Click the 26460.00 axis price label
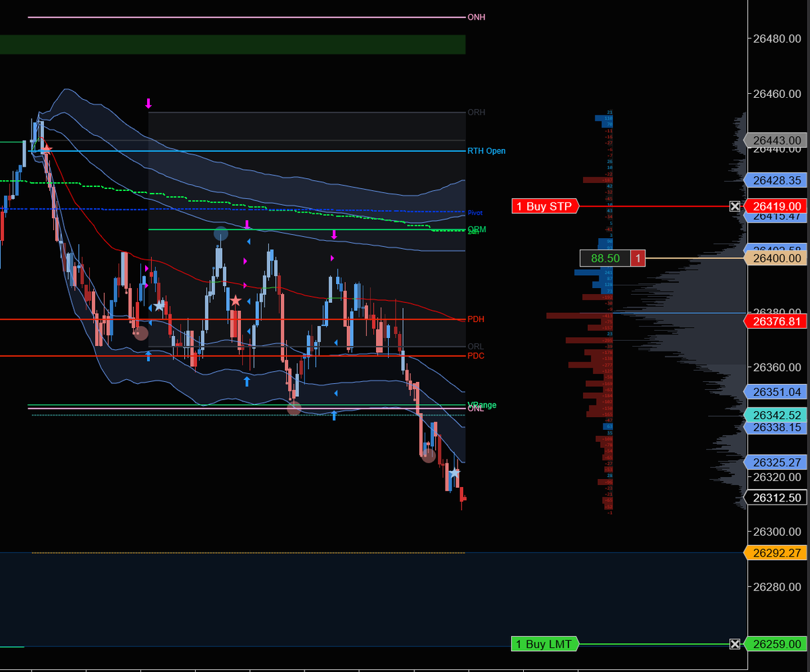 [776, 93]
